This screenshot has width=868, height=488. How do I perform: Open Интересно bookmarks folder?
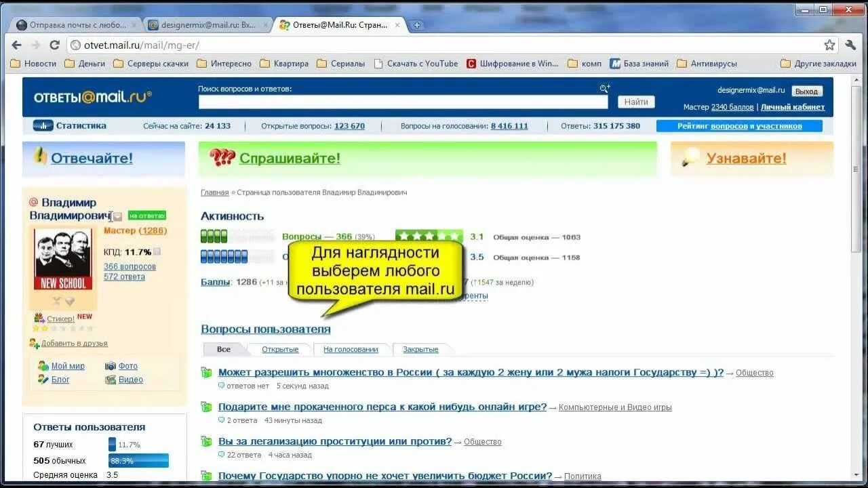(x=224, y=64)
